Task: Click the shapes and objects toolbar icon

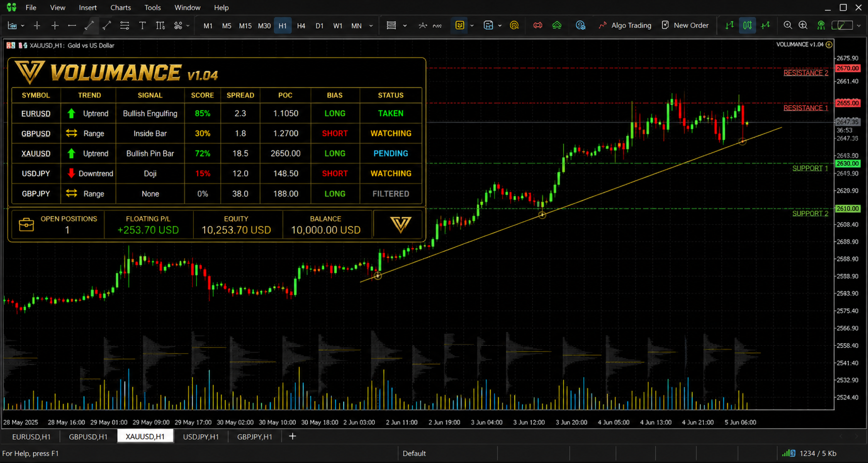Action: [178, 25]
